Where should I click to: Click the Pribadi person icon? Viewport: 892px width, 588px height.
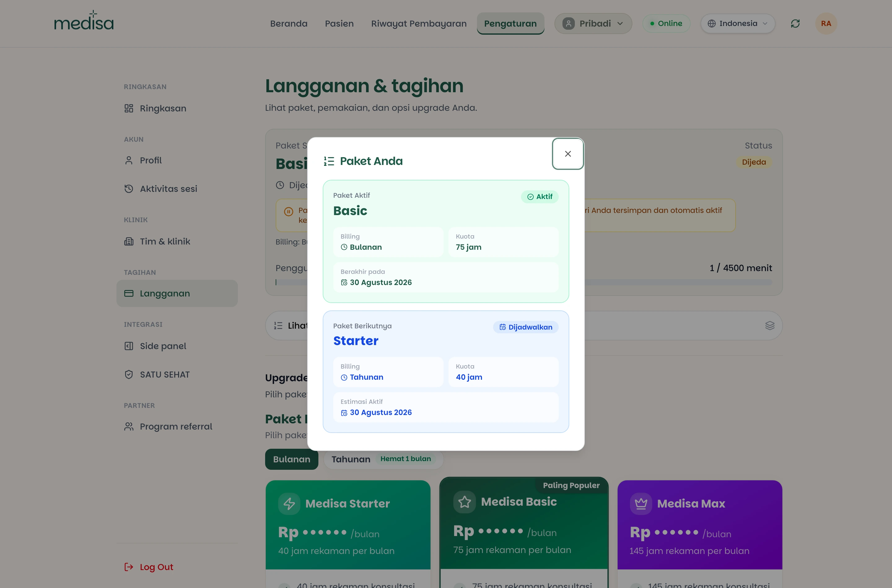click(x=569, y=24)
